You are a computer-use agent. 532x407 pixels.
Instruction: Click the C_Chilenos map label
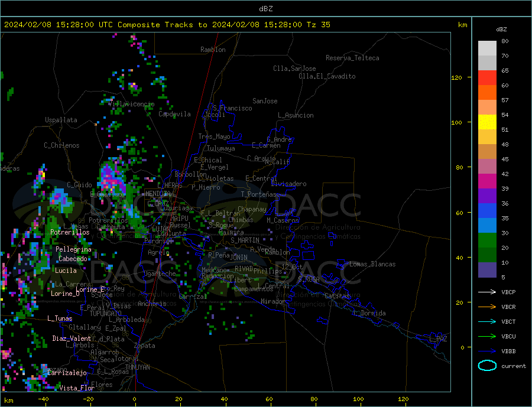pyautogui.click(x=61, y=145)
